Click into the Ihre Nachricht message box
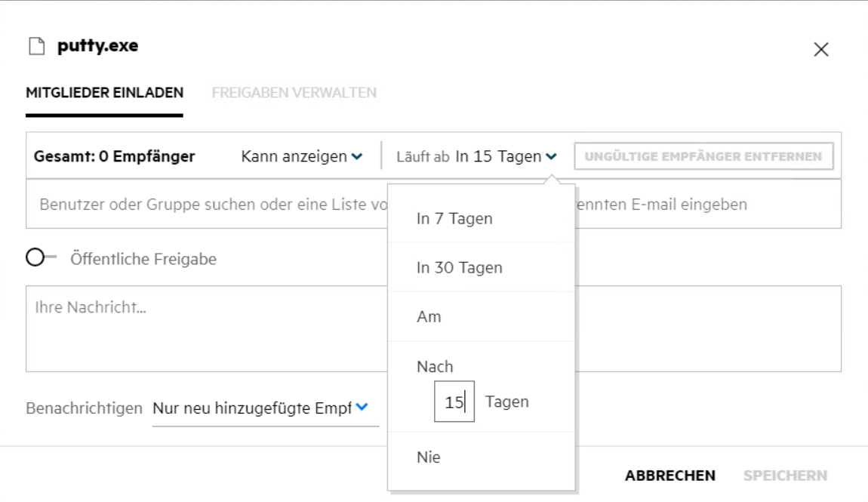This screenshot has width=868, height=502. coord(204,328)
